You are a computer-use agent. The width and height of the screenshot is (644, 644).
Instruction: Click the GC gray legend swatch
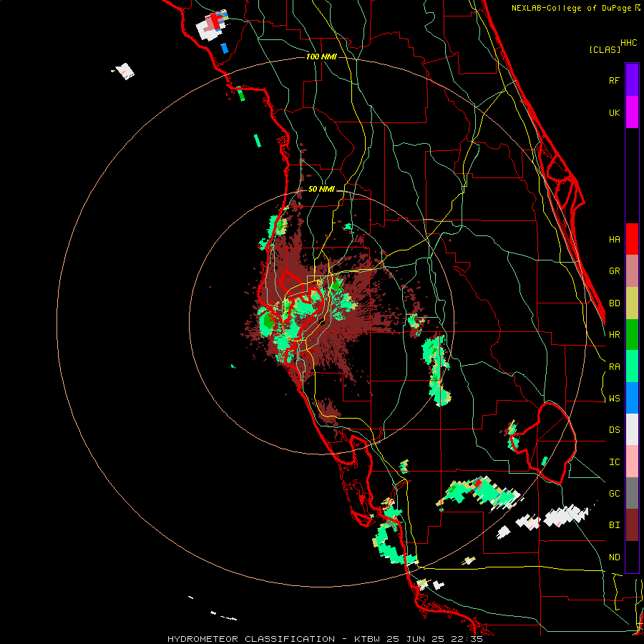pos(632,493)
